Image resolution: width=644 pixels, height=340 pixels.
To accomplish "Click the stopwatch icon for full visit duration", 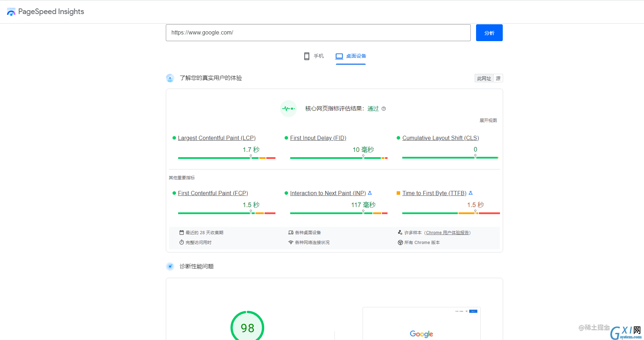I will coord(182,242).
